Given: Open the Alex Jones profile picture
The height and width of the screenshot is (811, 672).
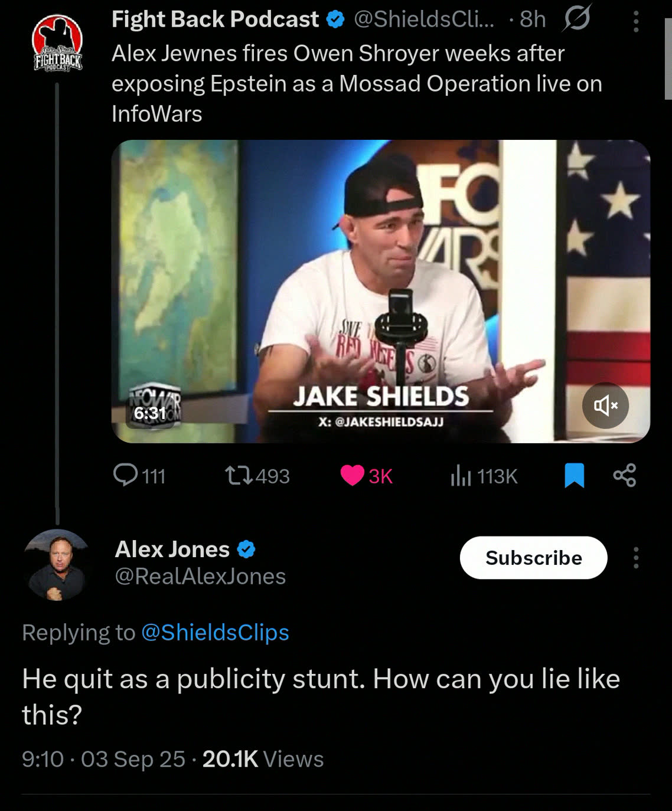Looking at the screenshot, I should 57,565.
